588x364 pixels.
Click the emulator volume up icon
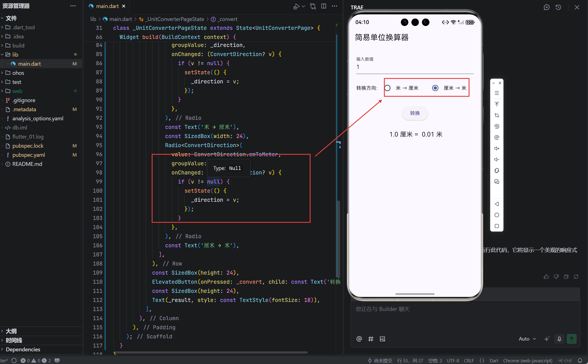coord(497,148)
